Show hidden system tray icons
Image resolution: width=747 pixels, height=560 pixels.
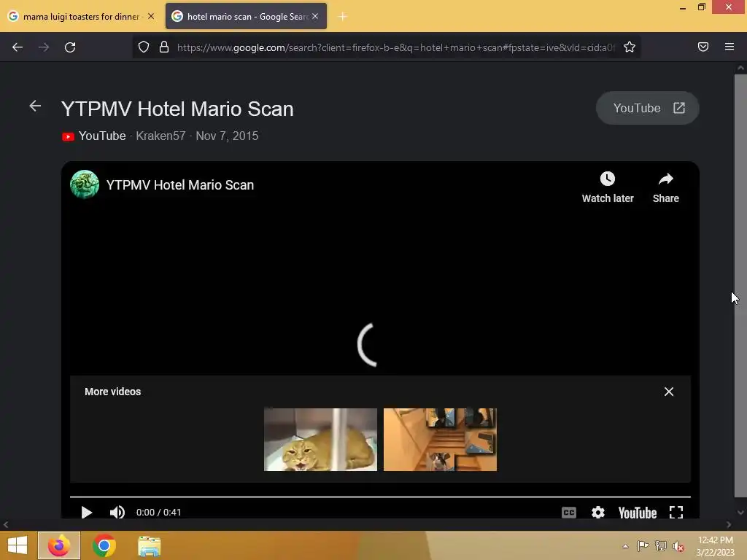pos(625,546)
